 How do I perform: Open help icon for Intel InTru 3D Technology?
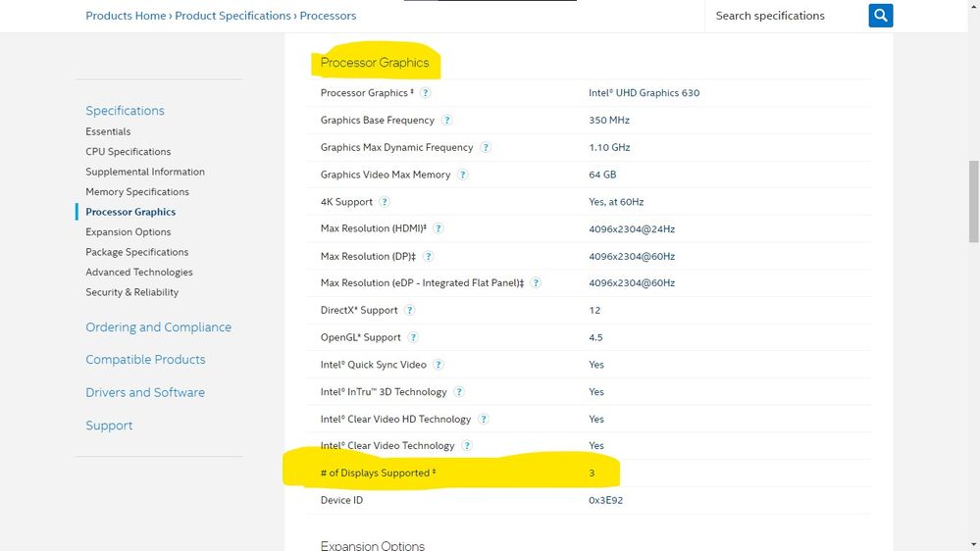[x=459, y=392]
